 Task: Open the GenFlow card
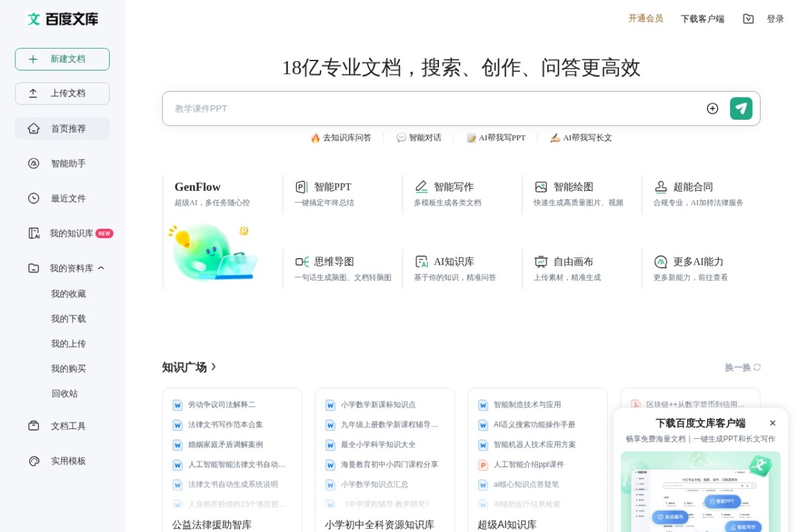pos(221,232)
